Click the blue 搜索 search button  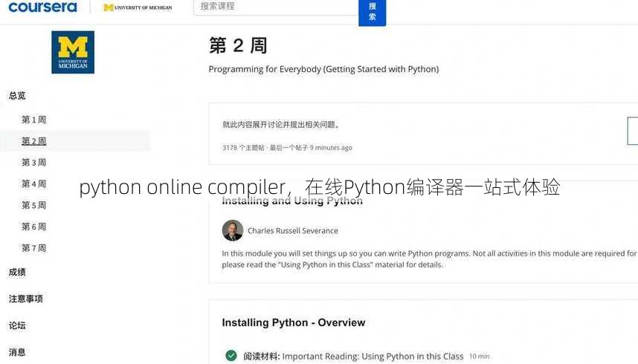click(372, 12)
